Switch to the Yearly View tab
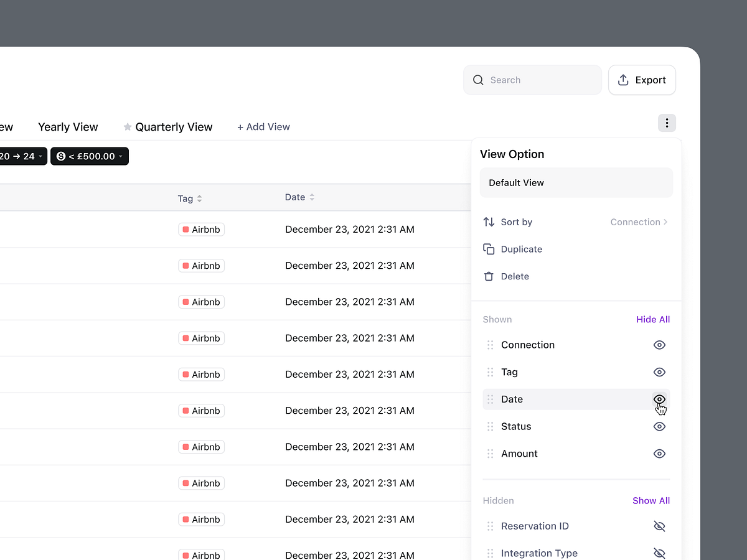The height and width of the screenshot is (560, 747). [x=68, y=127]
